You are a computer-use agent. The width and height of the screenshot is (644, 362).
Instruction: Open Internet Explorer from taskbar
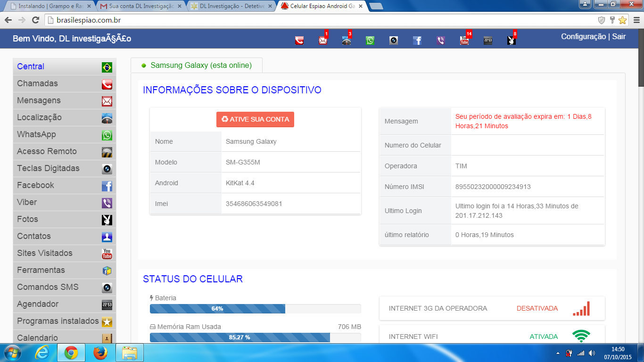42,353
